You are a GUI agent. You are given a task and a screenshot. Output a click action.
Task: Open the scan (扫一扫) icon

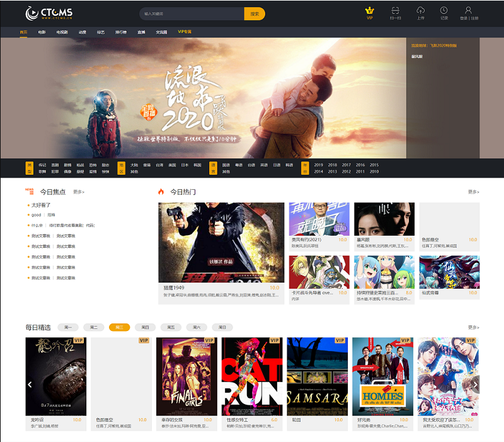coord(395,11)
